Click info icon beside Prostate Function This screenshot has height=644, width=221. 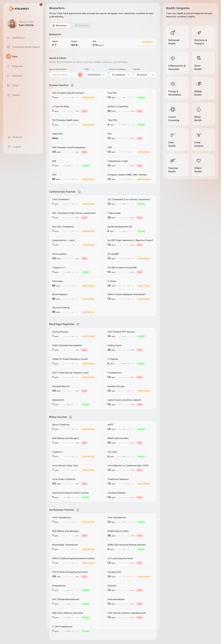point(72,85)
